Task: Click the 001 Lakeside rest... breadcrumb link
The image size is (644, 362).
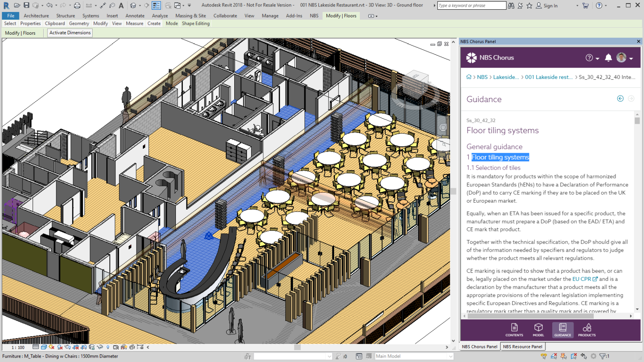Action: point(549,77)
